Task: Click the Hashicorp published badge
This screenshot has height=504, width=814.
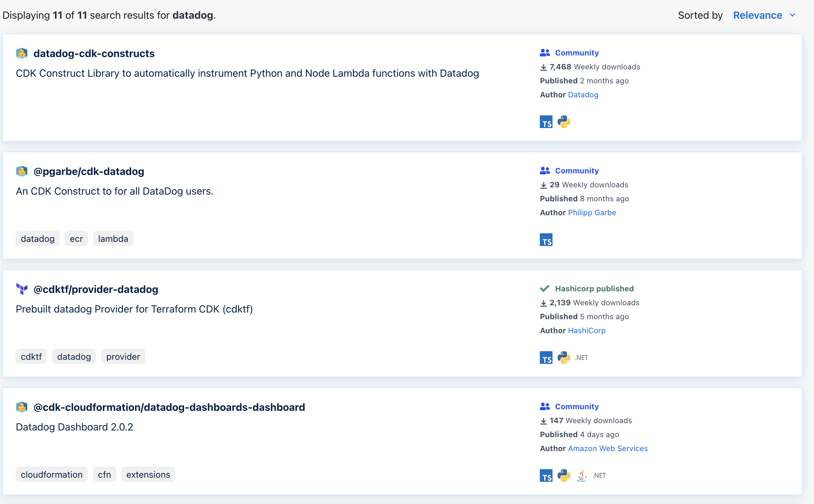Action: [594, 289]
